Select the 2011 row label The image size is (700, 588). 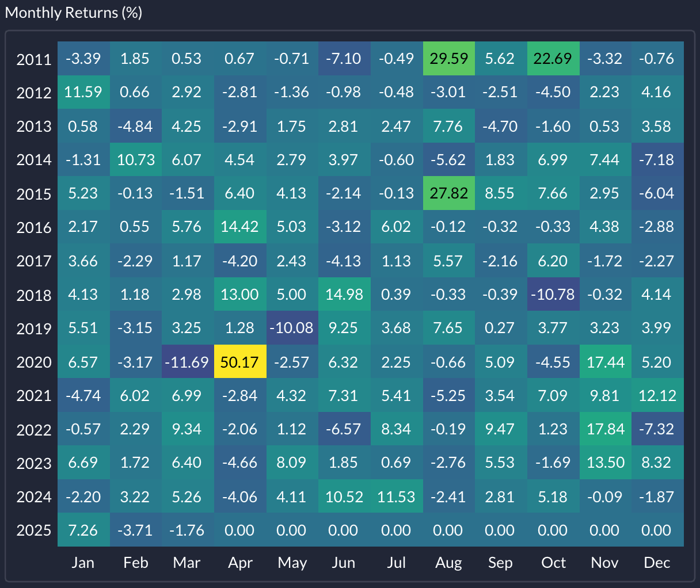pos(34,59)
